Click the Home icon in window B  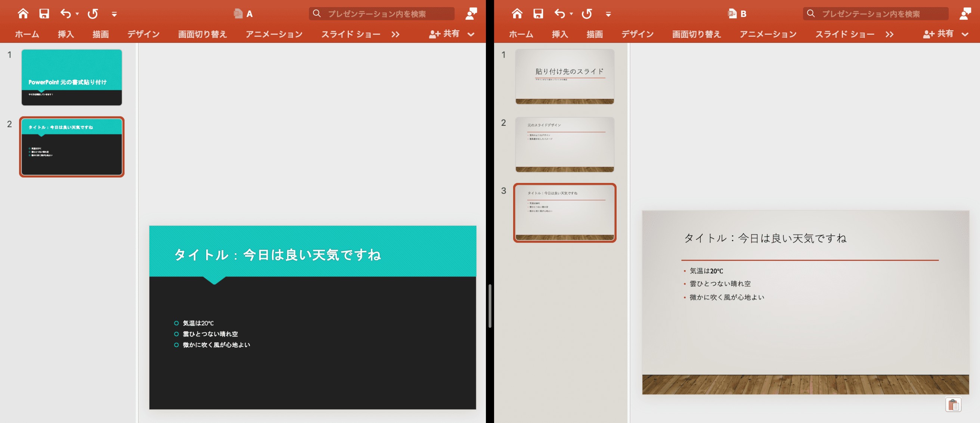[517, 14]
